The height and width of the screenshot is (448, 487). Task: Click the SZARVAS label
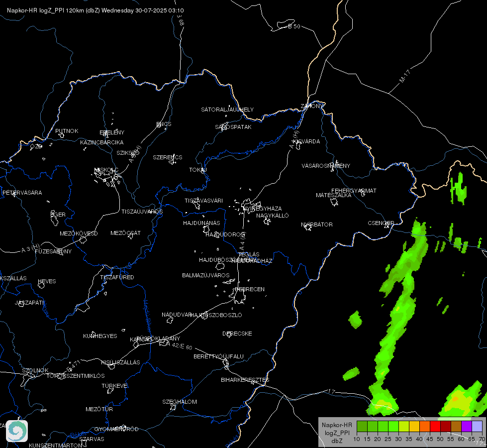click(x=92, y=439)
